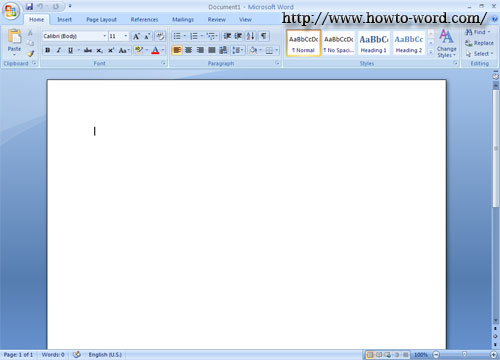The height and width of the screenshot is (360, 500).
Task: Apply the Heading 2 style
Action: coord(409,43)
